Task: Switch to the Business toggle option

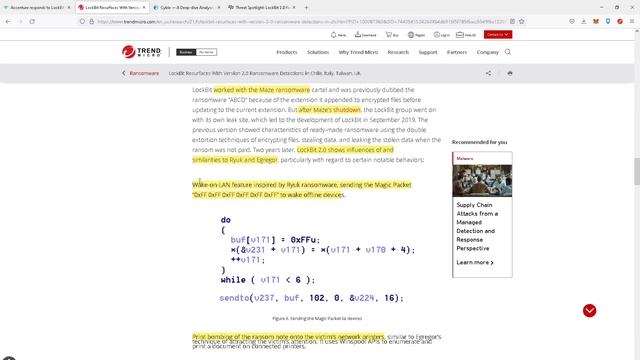Action: (x=186, y=52)
